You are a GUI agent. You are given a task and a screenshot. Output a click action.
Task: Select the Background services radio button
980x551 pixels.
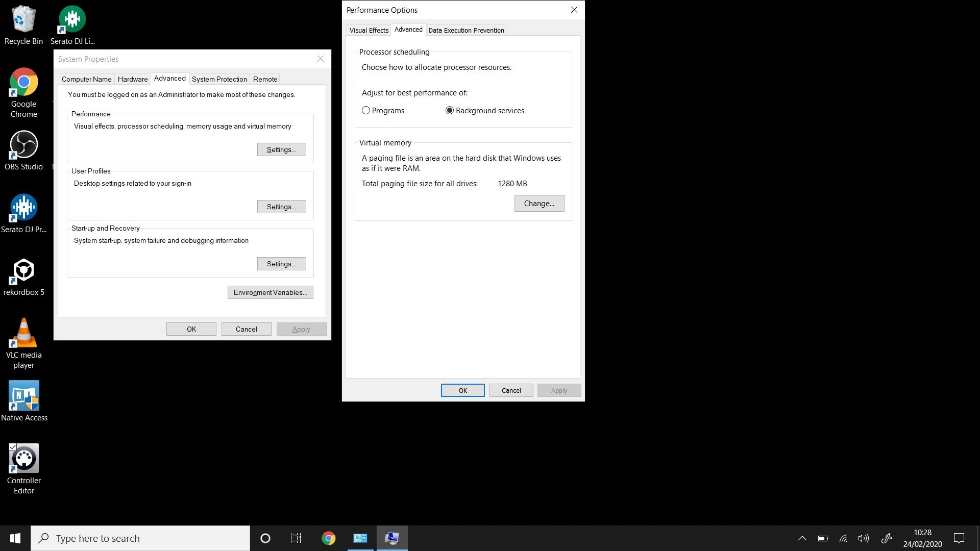[450, 111]
